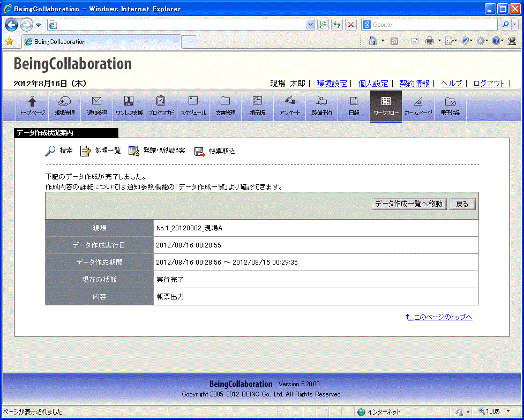Image resolution: width=524 pixels, height=420 pixels.
Task: Click the address bar field
Action: pyautogui.click(x=177, y=25)
